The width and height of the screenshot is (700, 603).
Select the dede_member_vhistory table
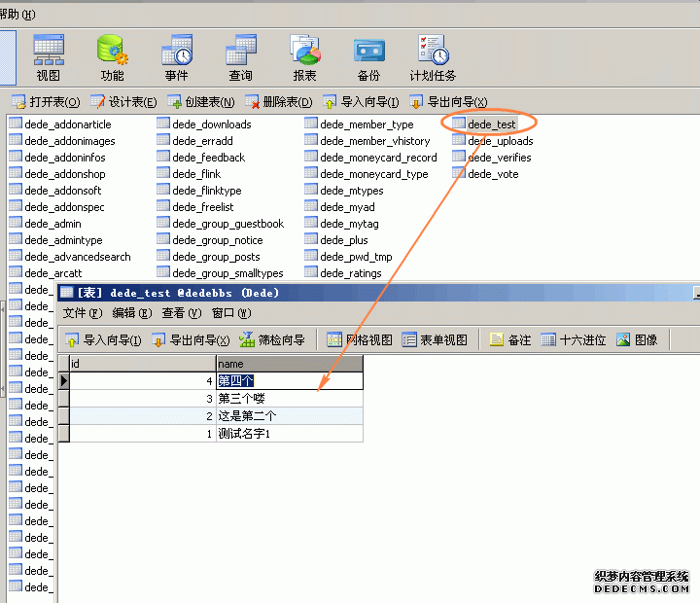[367, 141]
